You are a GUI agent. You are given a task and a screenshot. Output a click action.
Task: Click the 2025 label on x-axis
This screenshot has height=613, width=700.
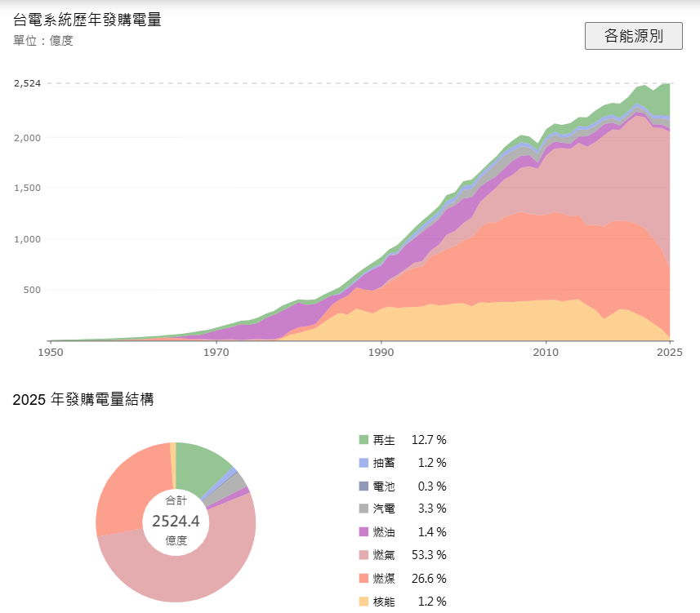[x=669, y=353]
